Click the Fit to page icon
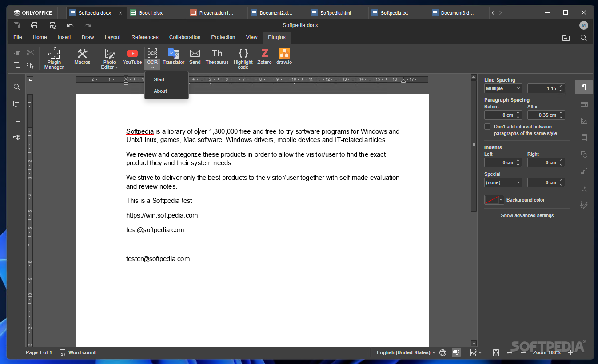This screenshot has height=364, width=598. 496,352
